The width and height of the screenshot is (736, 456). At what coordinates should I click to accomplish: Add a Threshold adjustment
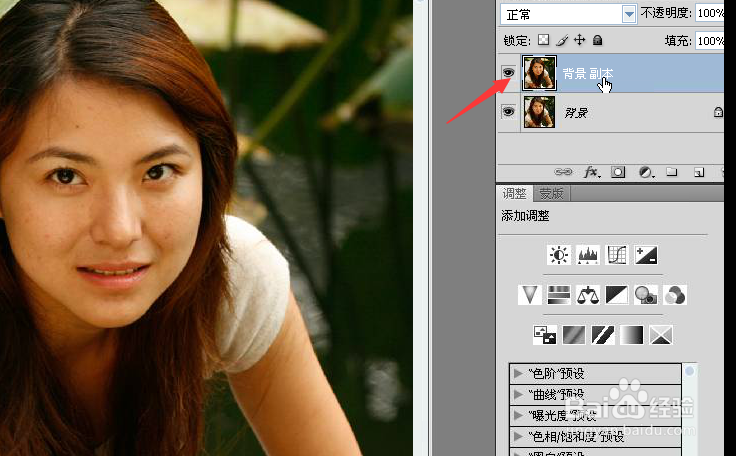[x=603, y=335]
